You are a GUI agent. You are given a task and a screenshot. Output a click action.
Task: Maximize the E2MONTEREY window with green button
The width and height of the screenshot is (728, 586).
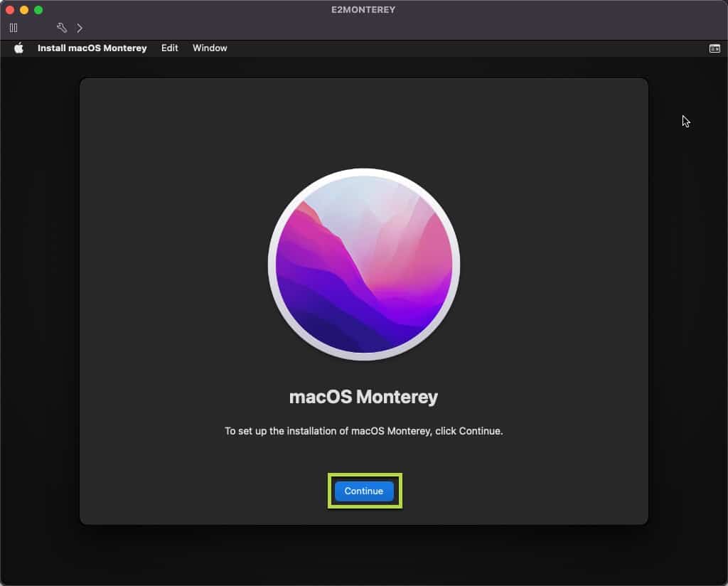click(x=38, y=10)
